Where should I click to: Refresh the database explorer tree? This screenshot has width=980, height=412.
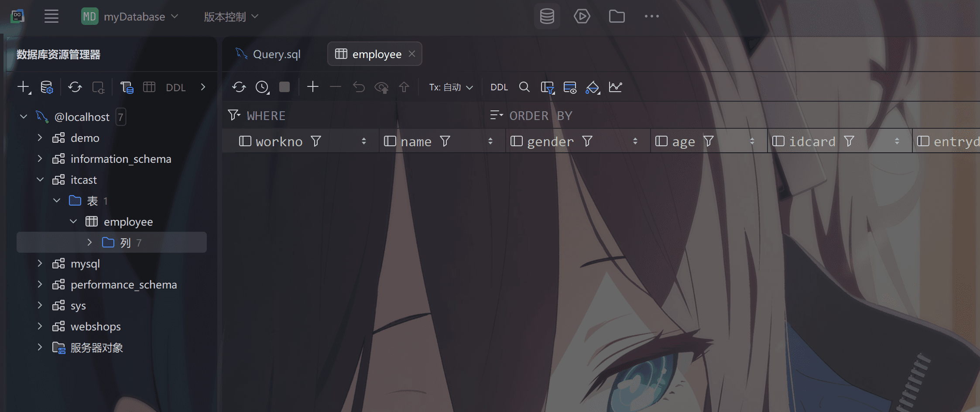(75, 87)
